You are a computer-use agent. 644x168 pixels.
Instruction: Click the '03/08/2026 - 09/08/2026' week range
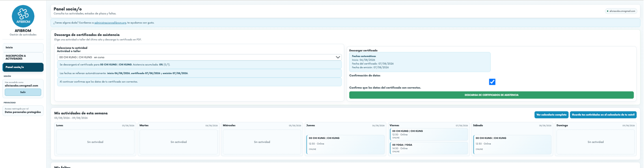click(x=71, y=118)
